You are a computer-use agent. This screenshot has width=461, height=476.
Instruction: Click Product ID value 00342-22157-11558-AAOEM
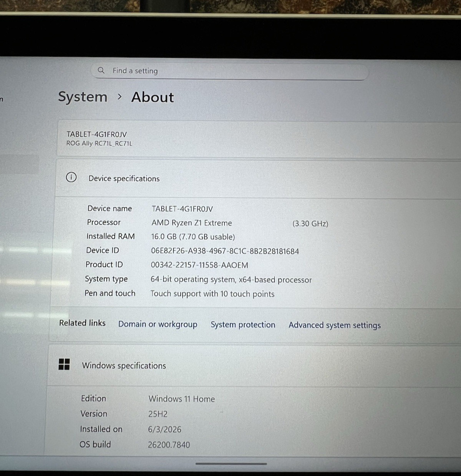pyautogui.click(x=199, y=265)
